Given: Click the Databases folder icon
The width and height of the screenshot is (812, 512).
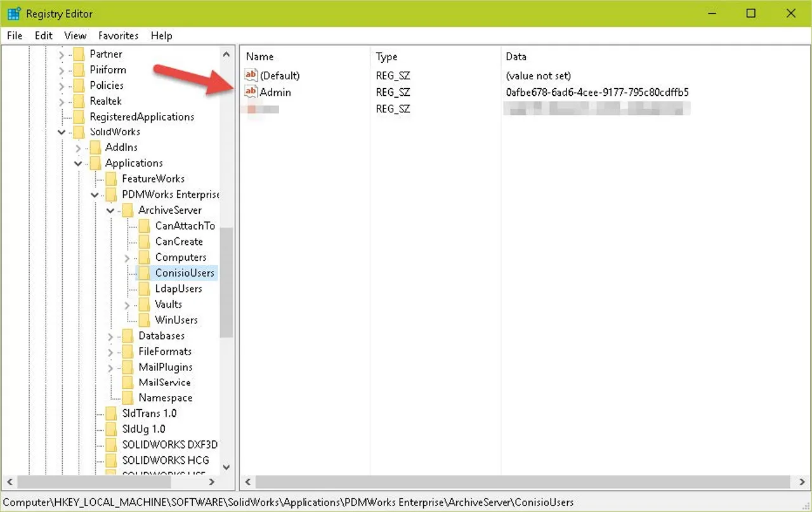Looking at the screenshot, I should click(x=128, y=336).
